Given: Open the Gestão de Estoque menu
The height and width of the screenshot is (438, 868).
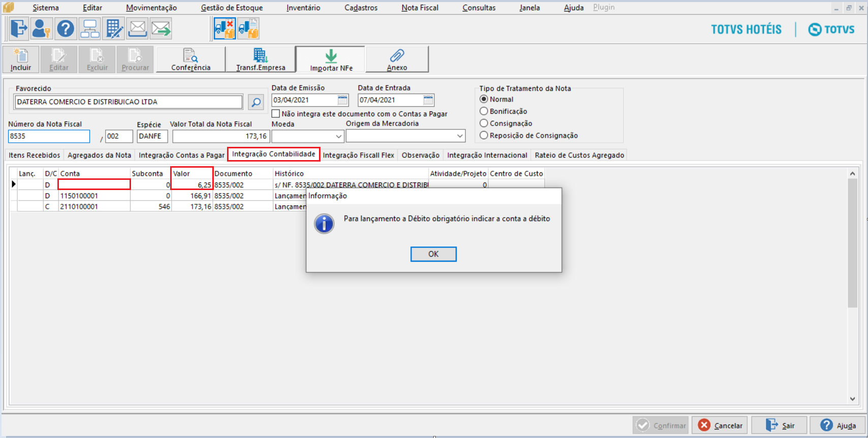Looking at the screenshot, I should (x=232, y=8).
